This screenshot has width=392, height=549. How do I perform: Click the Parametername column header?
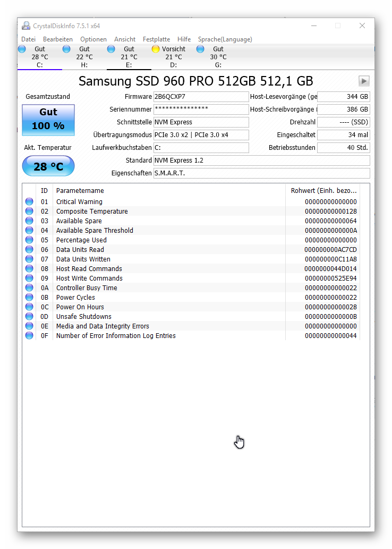click(x=169, y=190)
